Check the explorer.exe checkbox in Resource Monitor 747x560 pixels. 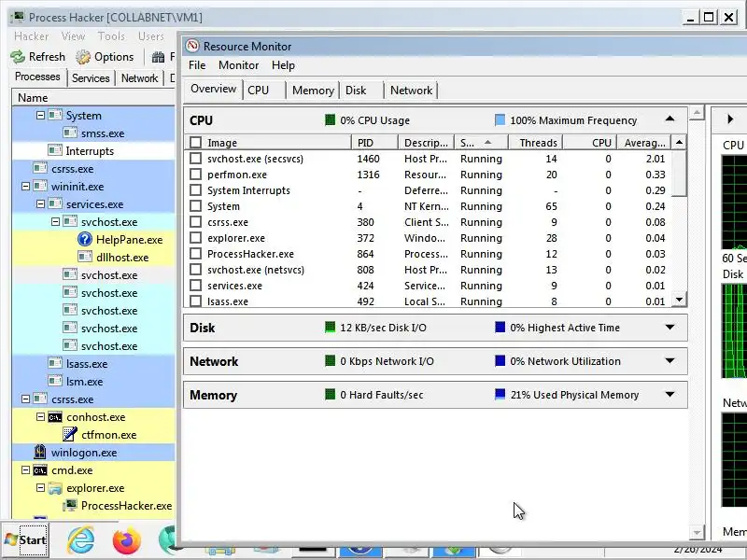[x=195, y=238]
